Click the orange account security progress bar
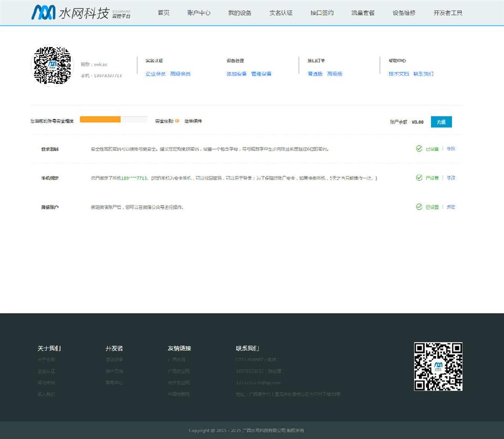 [100, 120]
